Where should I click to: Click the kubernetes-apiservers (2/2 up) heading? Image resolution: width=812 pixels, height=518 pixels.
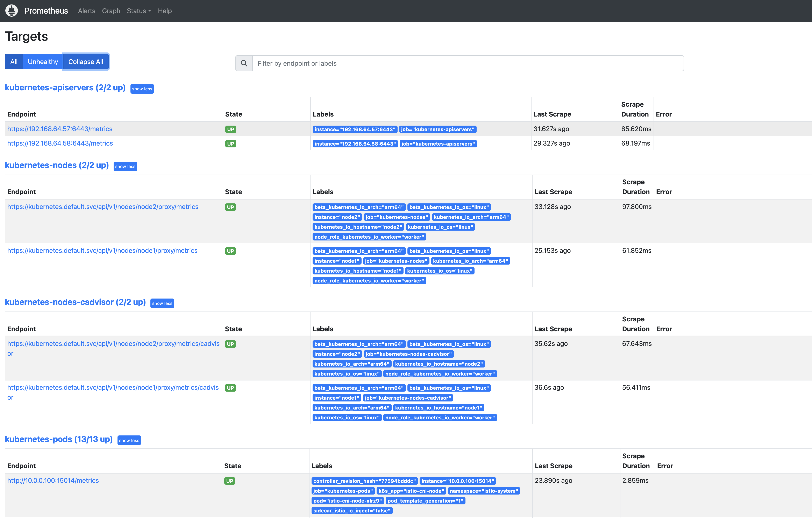(65, 87)
